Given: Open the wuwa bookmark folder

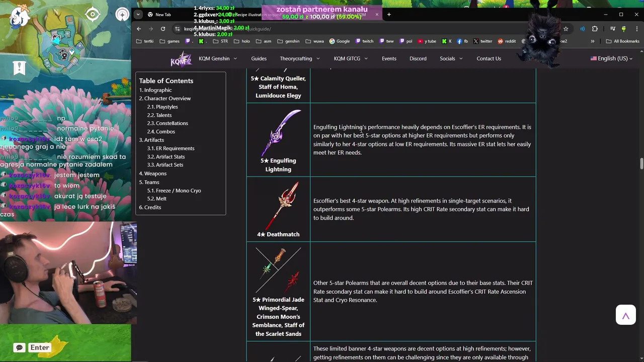Looking at the screenshot, I should point(314,41).
